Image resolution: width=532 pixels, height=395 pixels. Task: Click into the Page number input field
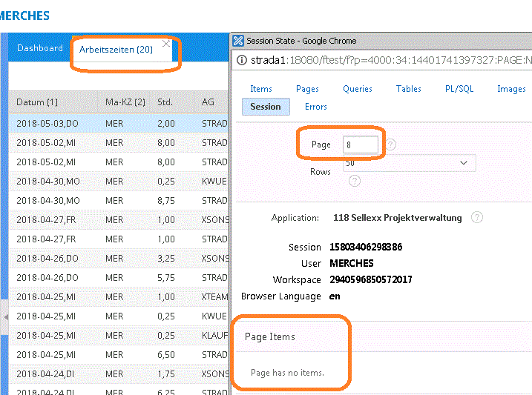coord(361,145)
